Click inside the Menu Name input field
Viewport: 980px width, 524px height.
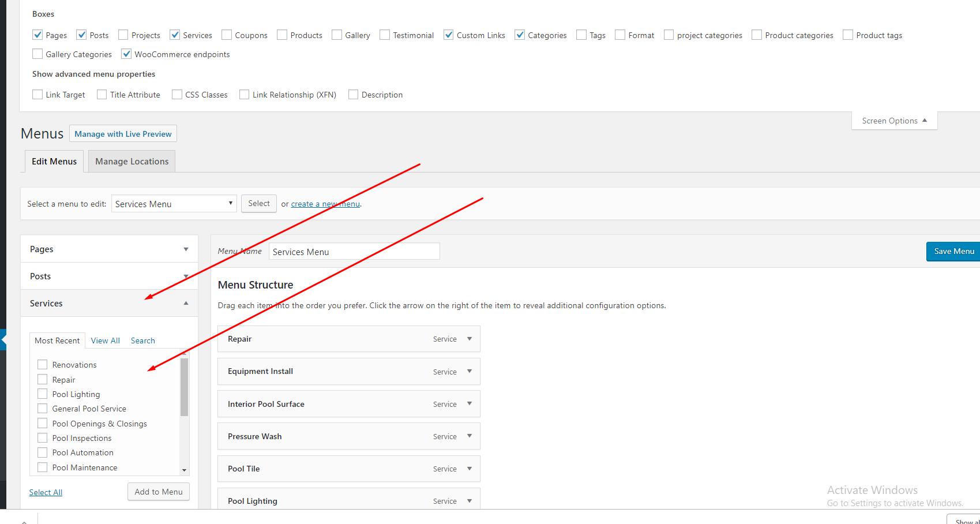point(354,251)
